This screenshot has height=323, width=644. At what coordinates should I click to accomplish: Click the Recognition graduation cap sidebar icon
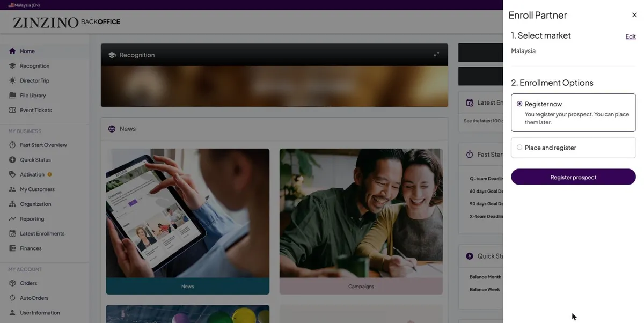tap(12, 66)
